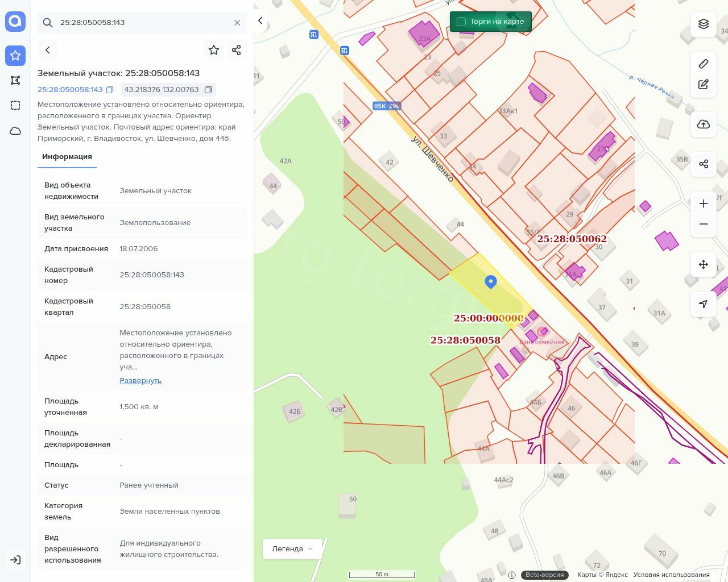Expand the Легенда panel
The height and width of the screenshot is (582, 728).
click(292, 549)
